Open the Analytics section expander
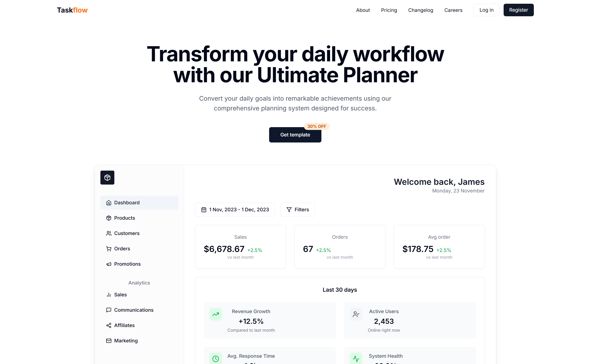 (139, 282)
